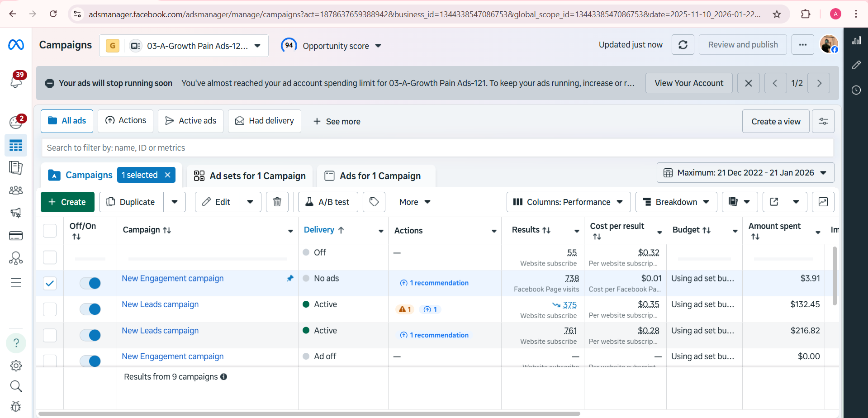Click the green Create button
The image size is (868, 418).
coord(67,202)
